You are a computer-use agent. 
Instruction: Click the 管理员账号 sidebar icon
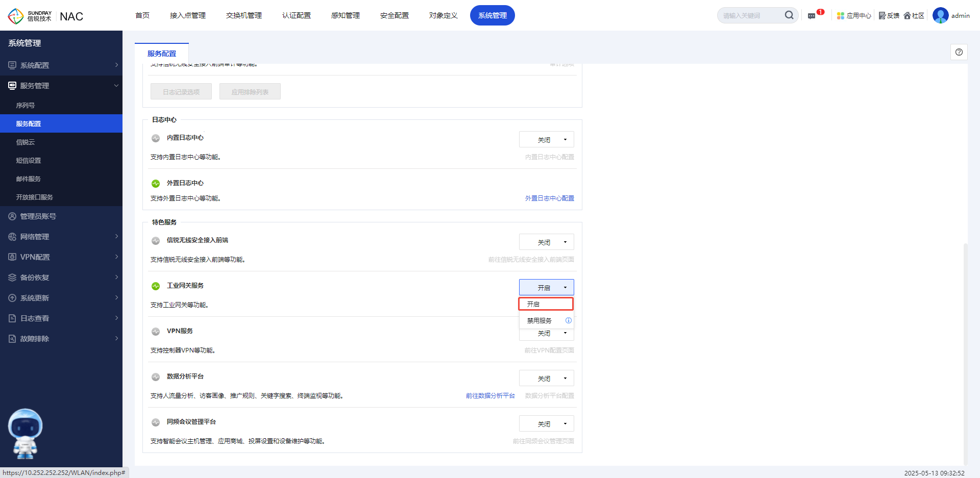tap(12, 216)
